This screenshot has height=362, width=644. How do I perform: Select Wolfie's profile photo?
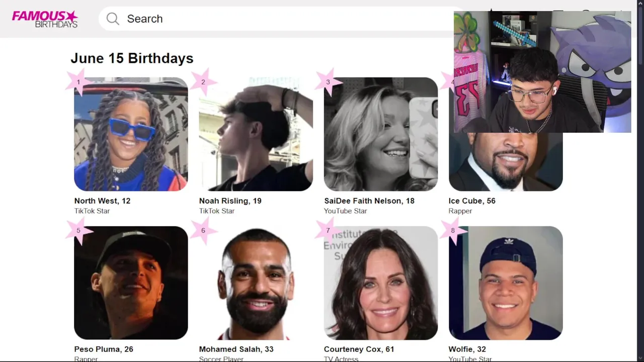[x=505, y=283]
